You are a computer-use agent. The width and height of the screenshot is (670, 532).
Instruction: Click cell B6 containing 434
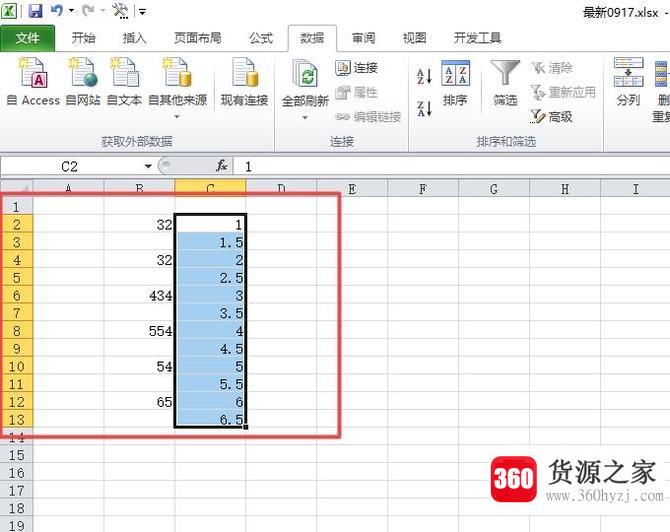[139, 295]
